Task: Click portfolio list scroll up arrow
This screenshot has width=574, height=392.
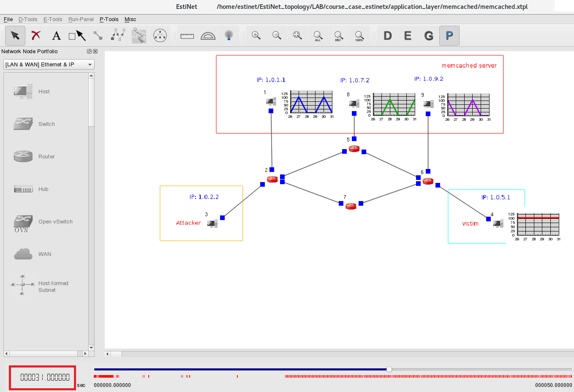Action: pyautogui.click(x=91, y=76)
